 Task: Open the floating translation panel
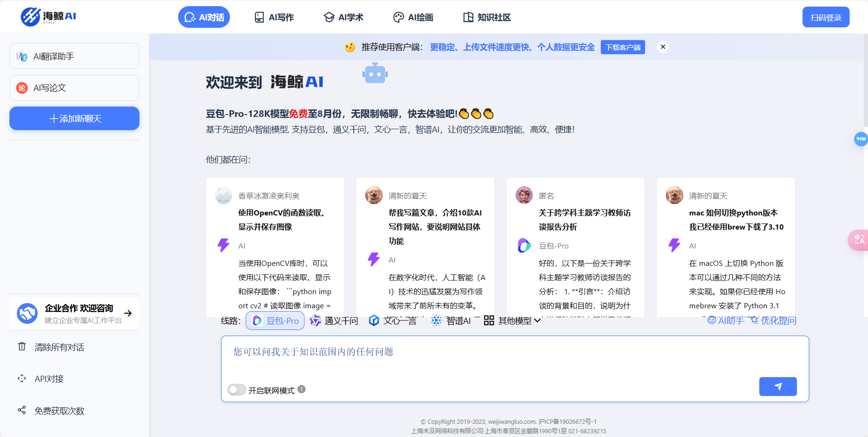point(859,240)
